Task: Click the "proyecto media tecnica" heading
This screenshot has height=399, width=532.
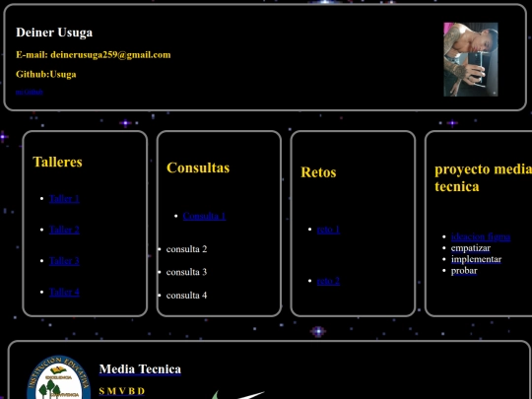Action: coord(483,177)
